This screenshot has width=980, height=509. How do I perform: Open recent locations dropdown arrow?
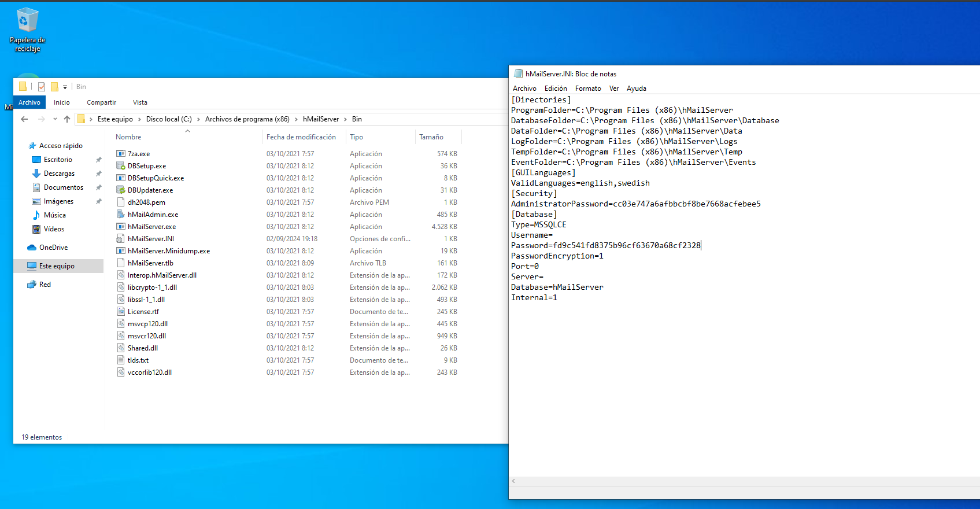click(55, 119)
